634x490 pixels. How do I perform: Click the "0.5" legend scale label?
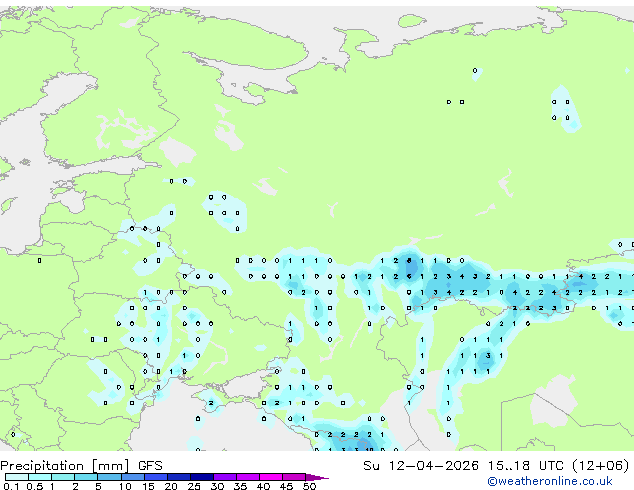[x=35, y=486]
